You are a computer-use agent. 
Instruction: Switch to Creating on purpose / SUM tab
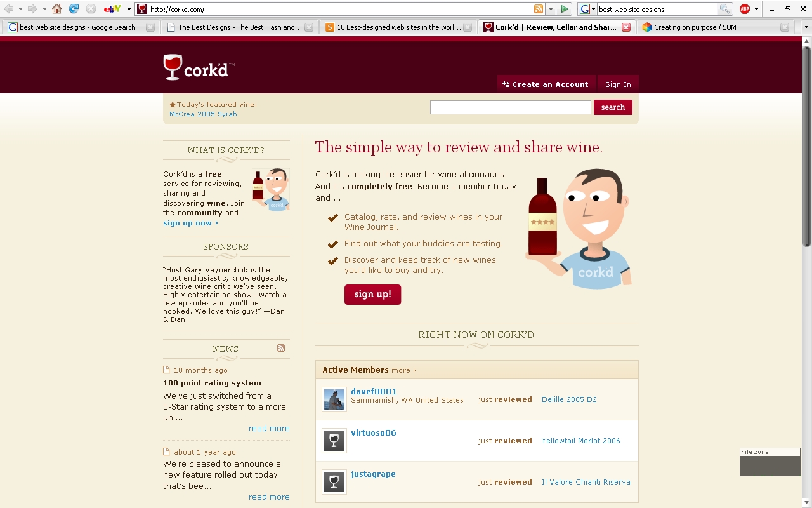tap(710, 27)
